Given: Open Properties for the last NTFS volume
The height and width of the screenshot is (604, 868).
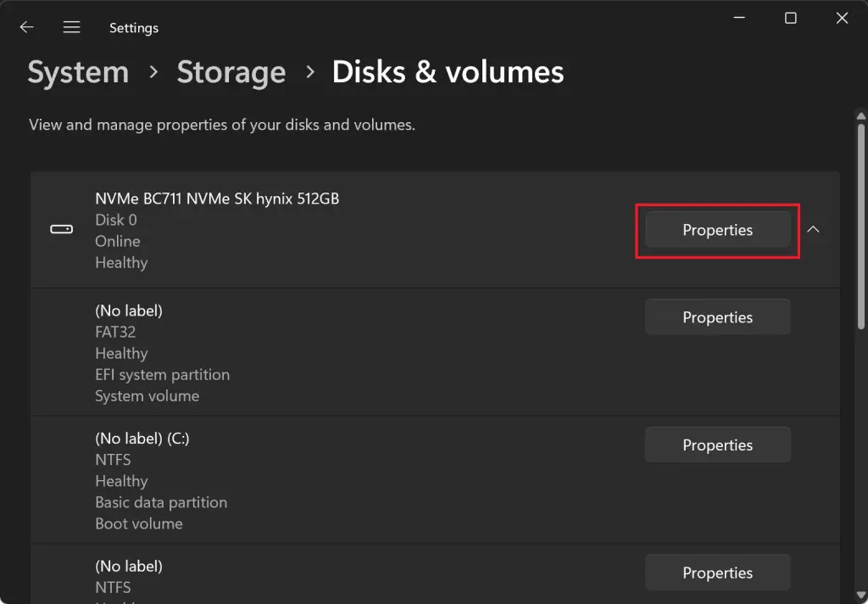Looking at the screenshot, I should point(717,572).
